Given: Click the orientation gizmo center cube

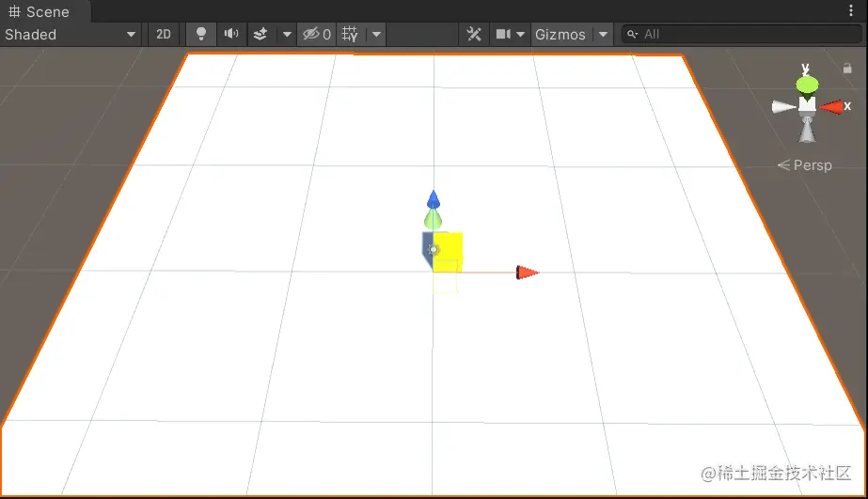Looking at the screenshot, I should click(807, 105).
